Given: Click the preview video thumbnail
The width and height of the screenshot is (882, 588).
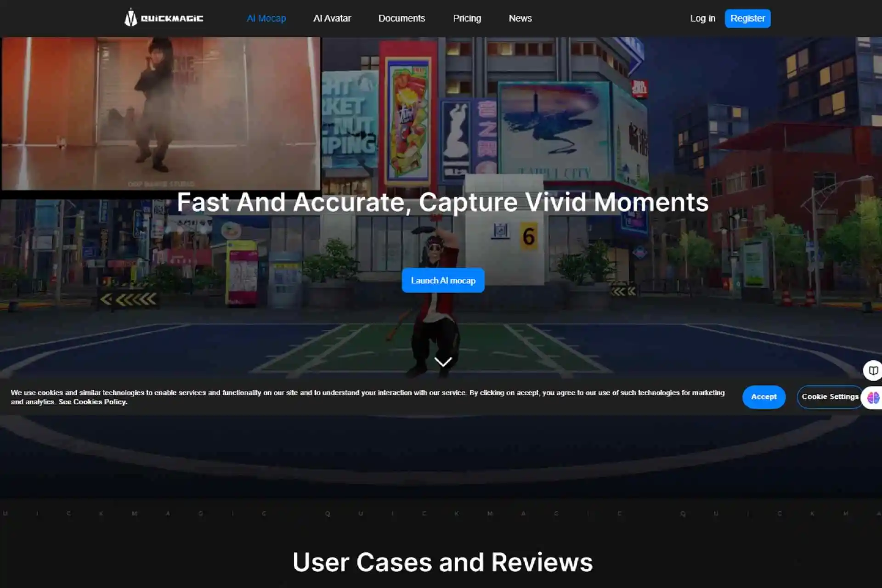Looking at the screenshot, I should pos(161,113).
